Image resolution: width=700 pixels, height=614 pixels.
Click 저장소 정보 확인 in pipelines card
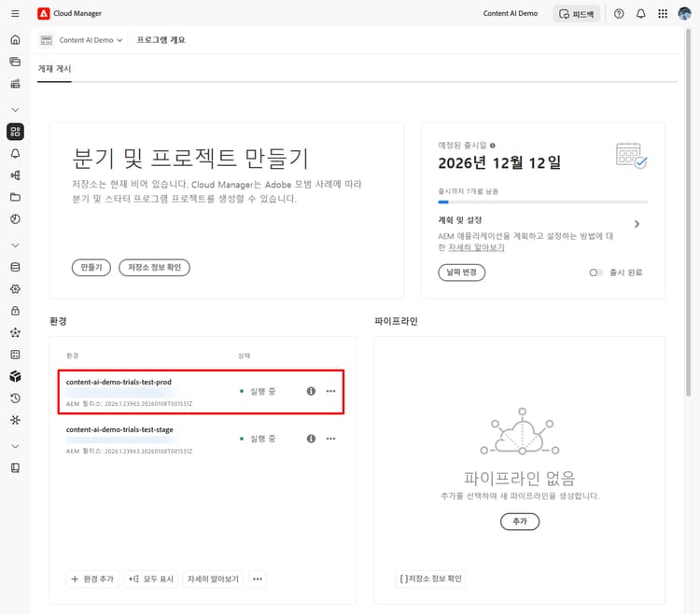pos(430,579)
